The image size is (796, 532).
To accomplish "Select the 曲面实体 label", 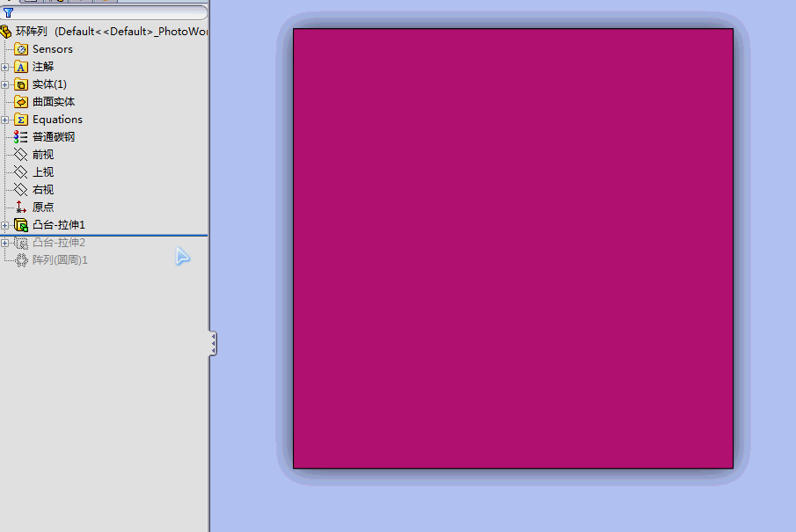I will pos(54,101).
